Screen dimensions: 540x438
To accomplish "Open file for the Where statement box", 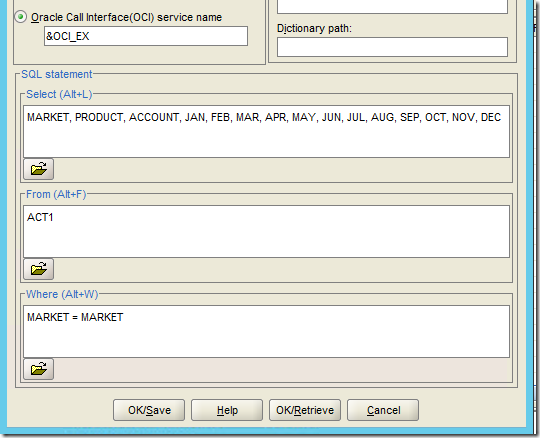I will click(39, 369).
